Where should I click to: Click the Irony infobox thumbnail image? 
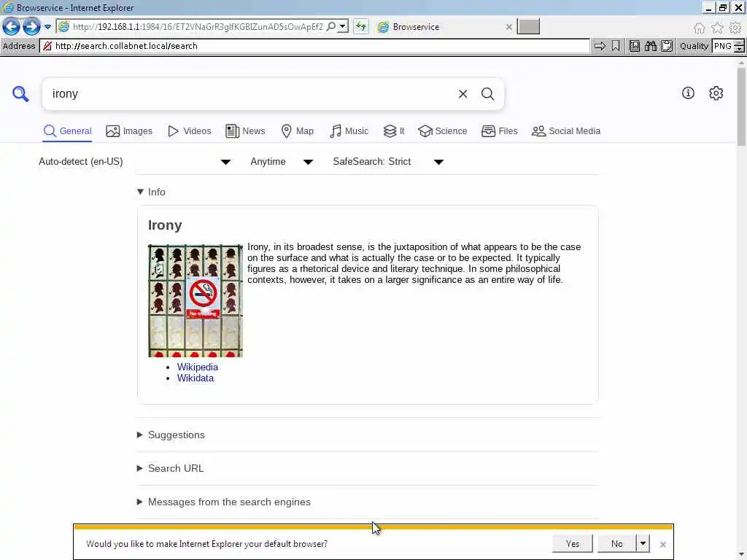pyautogui.click(x=196, y=300)
